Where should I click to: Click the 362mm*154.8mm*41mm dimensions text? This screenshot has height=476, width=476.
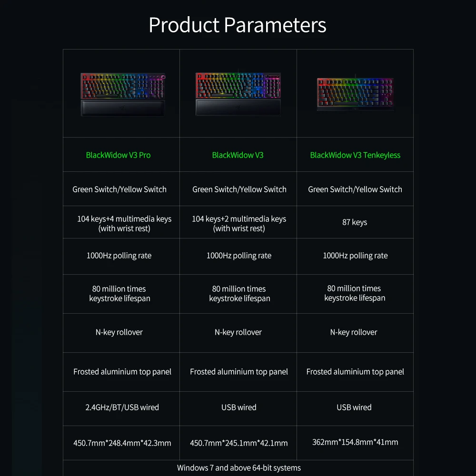pos(355,442)
